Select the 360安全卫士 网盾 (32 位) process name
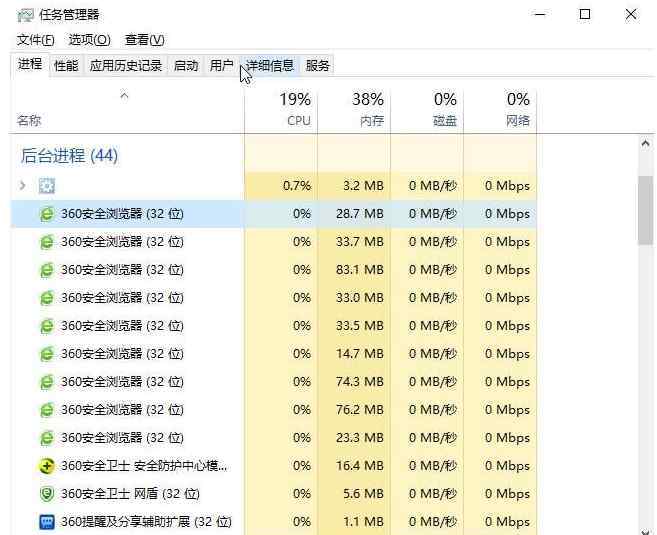This screenshot has height=535, width=657. (x=130, y=494)
